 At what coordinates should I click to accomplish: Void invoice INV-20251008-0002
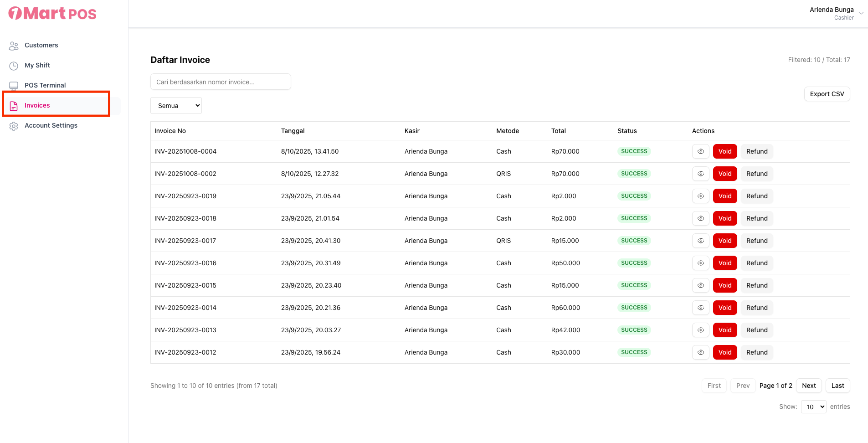(x=724, y=174)
